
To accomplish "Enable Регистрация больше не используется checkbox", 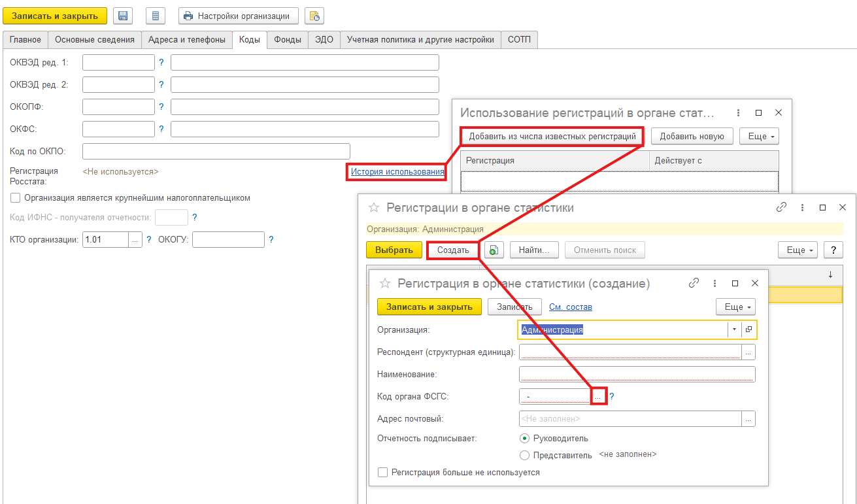I will pyautogui.click(x=383, y=472).
